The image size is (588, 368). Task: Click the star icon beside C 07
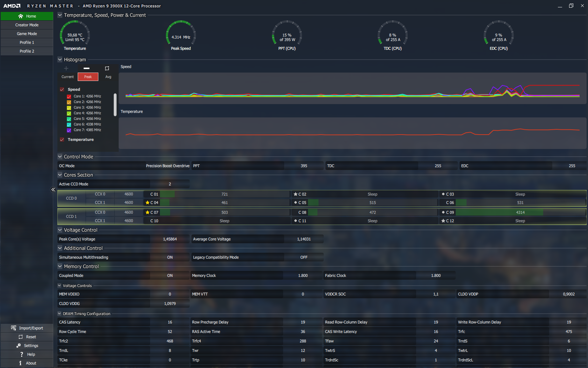pos(148,212)
